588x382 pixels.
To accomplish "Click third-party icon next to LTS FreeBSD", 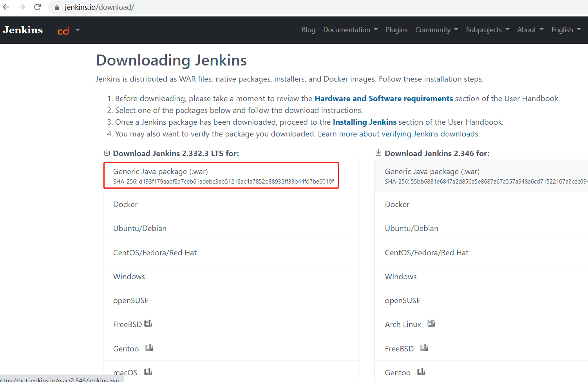I will coord(148,324).
